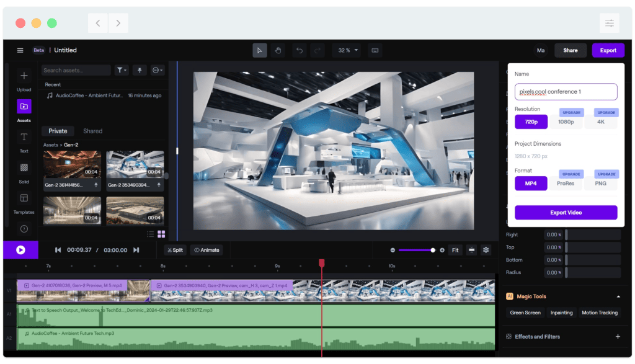Switch assets to list view
The width and height of the screenshot is (635, 364).
pos(150,233)
